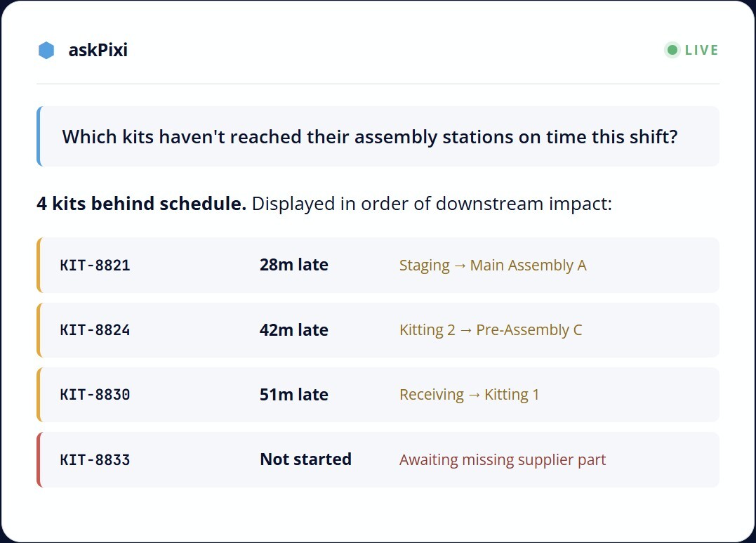Select the KIT-8824 kit ID

(95, 330)
